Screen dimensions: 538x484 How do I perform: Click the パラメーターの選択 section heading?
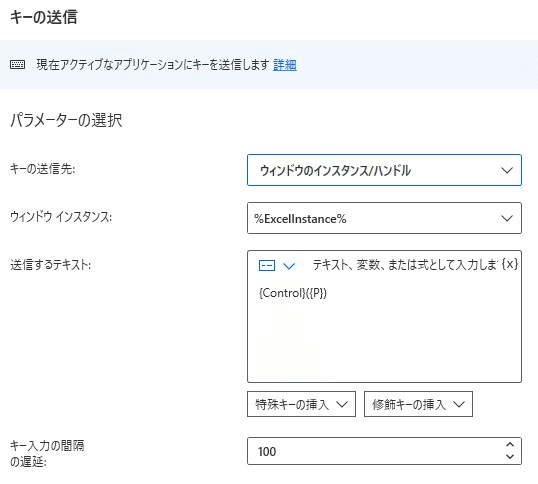(x=66, y=120)
